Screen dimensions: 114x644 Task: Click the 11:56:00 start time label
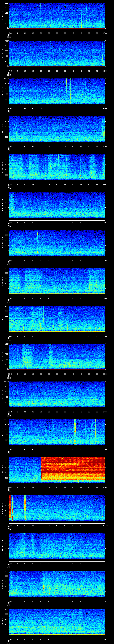(9, 412)
